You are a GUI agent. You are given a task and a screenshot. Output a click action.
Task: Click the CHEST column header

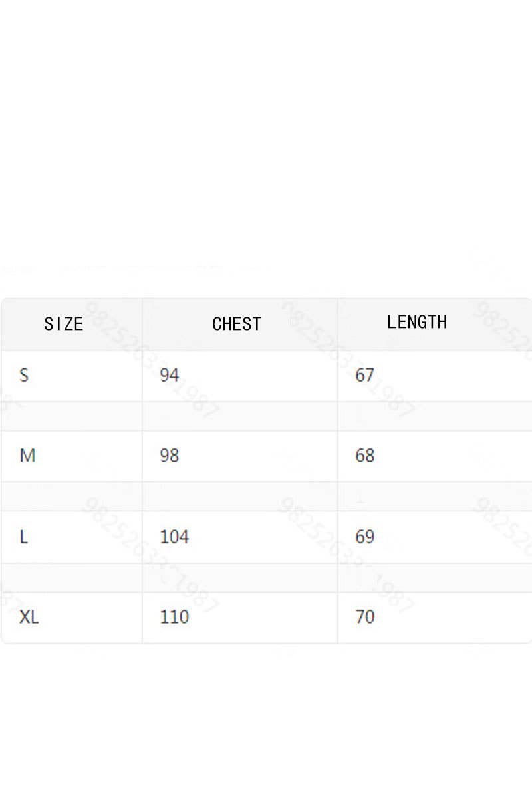[x=237, y=324]
